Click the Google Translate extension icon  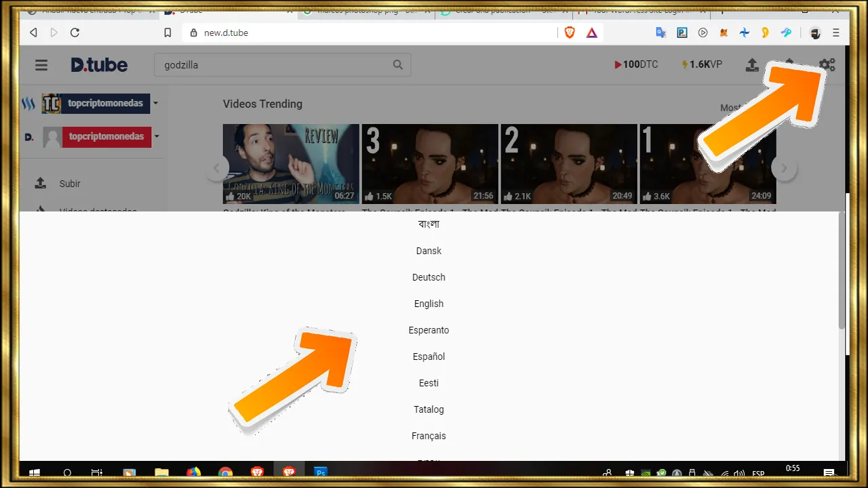click(661, 33)
